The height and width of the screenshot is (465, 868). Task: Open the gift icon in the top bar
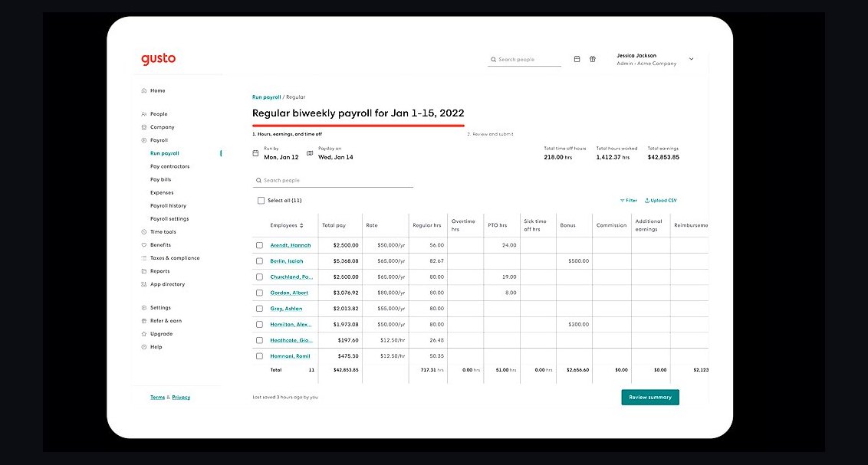[x=592, y=59]
